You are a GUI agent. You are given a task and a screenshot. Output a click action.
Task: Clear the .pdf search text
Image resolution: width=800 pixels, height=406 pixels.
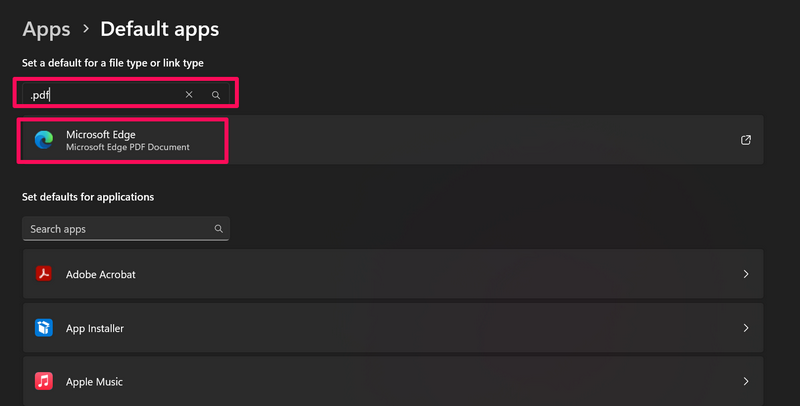tap(190, 95)
